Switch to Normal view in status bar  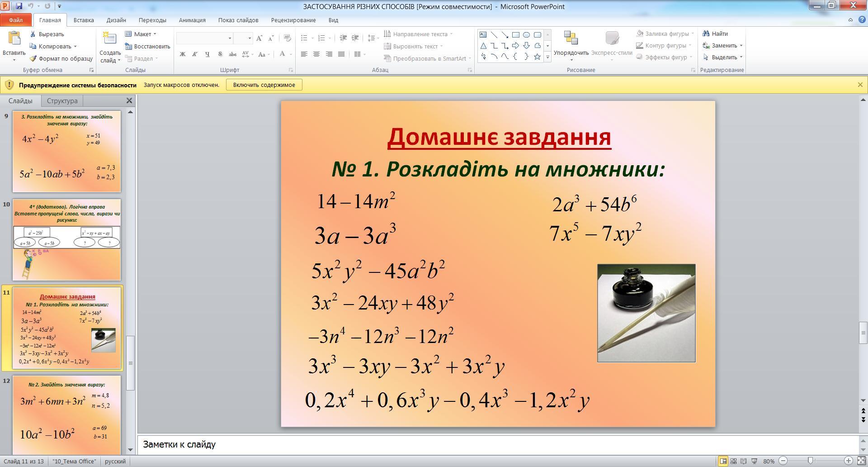(x=723, y=461)
